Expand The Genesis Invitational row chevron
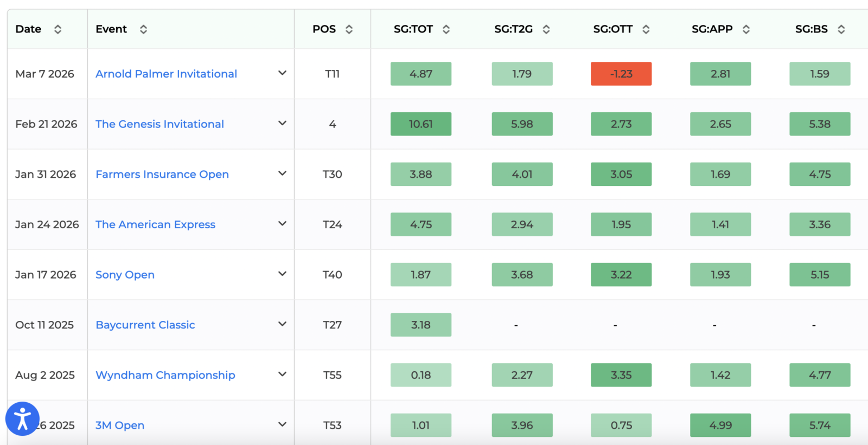 (282, 124)
